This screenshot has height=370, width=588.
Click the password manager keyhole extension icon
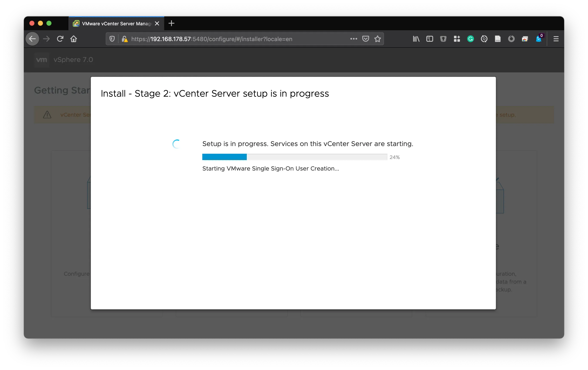[443, 39]
